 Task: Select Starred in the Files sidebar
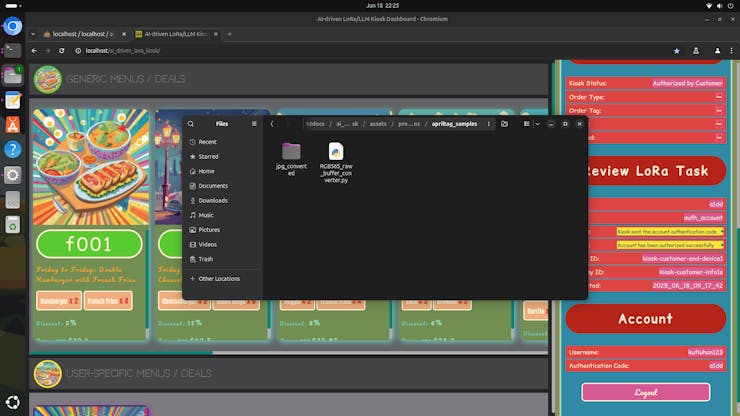(208, 156)
